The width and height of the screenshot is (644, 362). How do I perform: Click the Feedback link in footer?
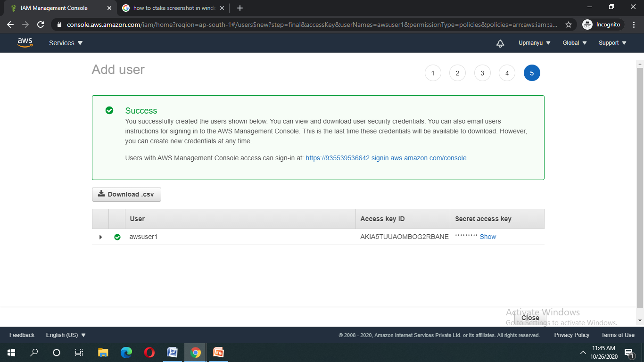tap(22, 335)
